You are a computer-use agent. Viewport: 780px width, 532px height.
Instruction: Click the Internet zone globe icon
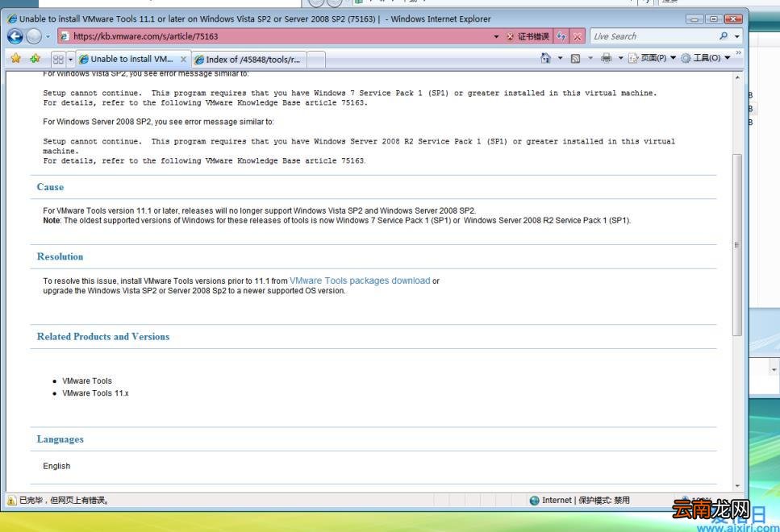(534, 501)
